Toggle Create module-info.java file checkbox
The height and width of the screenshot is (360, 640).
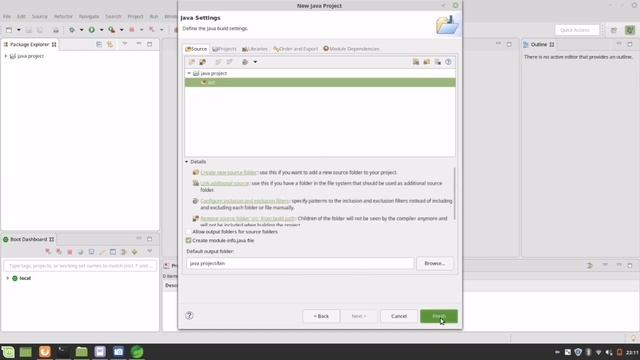coord(188,240)
